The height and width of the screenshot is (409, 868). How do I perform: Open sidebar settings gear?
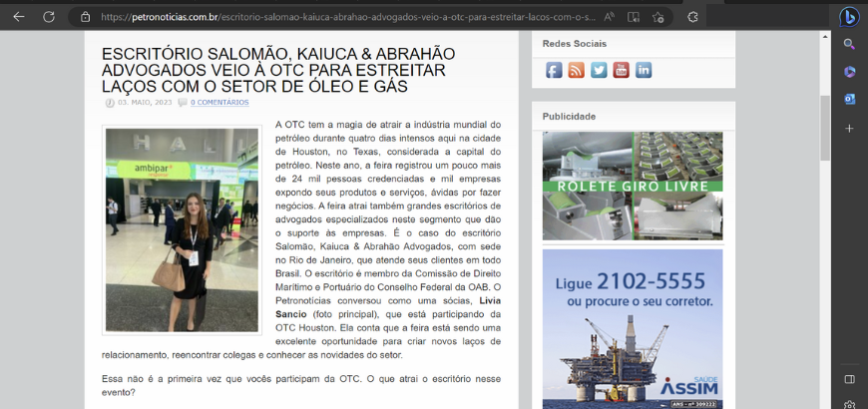849,405
